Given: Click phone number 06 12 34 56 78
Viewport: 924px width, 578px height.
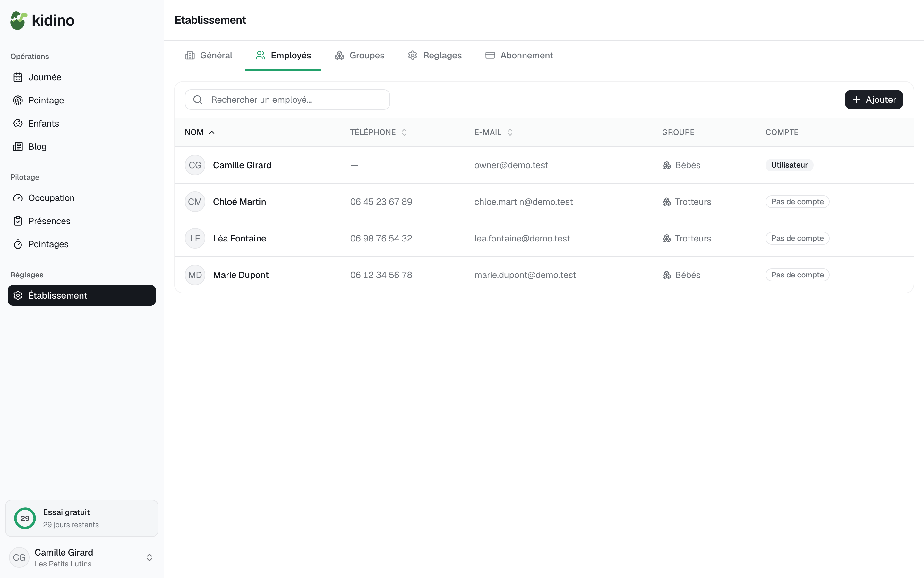Looking at the screenshot, I should [x=381, y=275].
